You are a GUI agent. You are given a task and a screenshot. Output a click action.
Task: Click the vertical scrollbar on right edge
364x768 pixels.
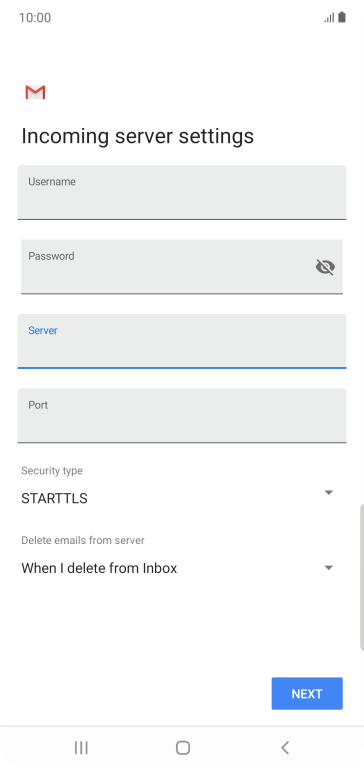362,577
